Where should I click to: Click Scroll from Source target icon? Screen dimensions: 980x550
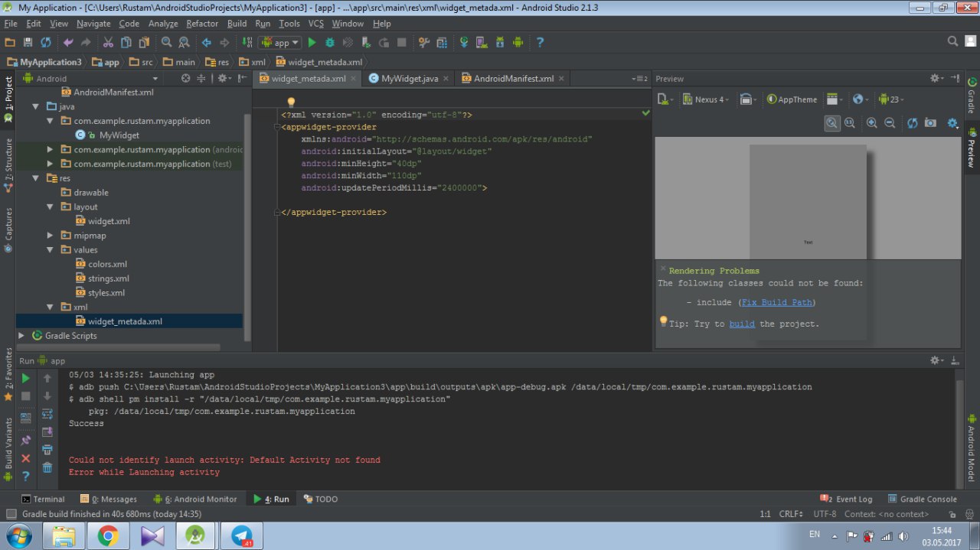pos(185,78)
